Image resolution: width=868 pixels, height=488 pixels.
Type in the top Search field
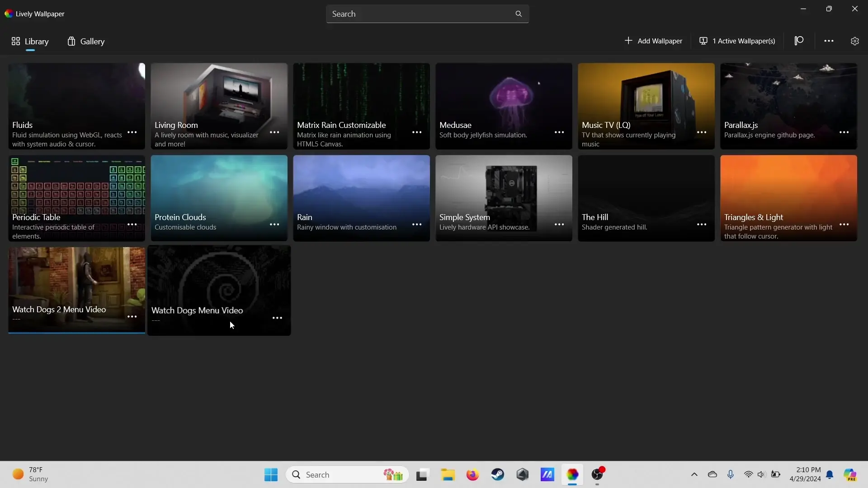coord(420,14)
